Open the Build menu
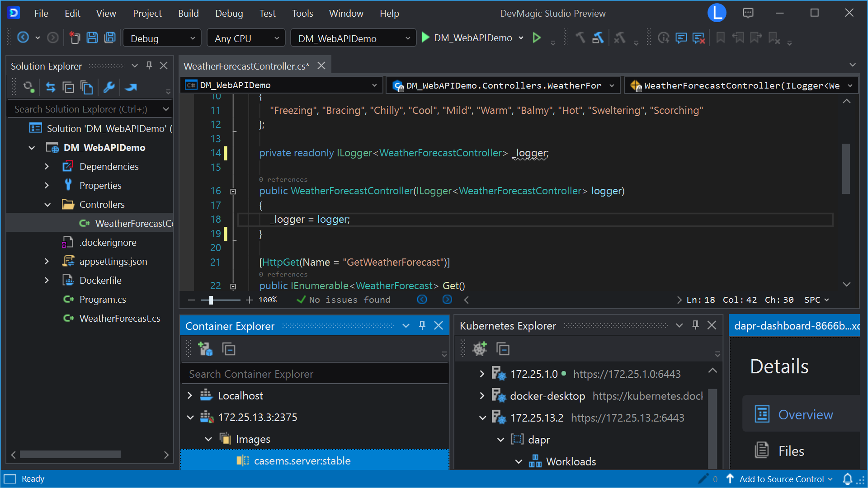The height and width of the screenshot is (488, 868). pyautogui.click(x=189, y=13)
